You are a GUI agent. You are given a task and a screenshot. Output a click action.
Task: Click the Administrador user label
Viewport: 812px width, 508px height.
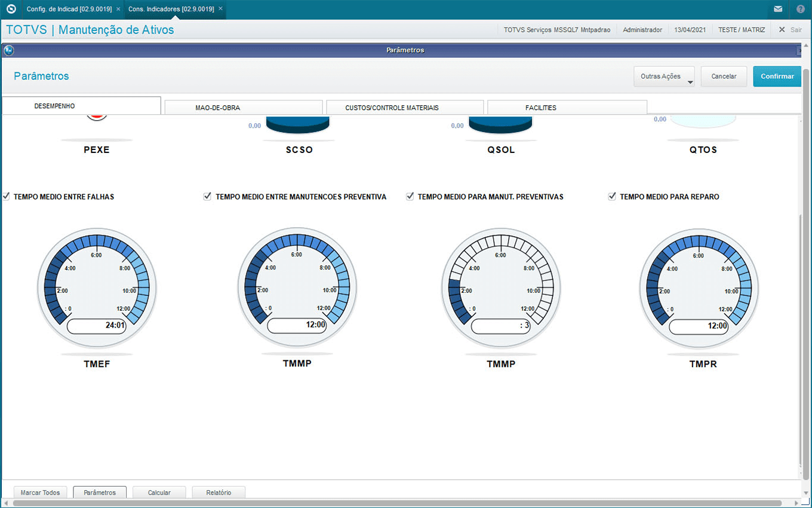[x=642, y=29]
